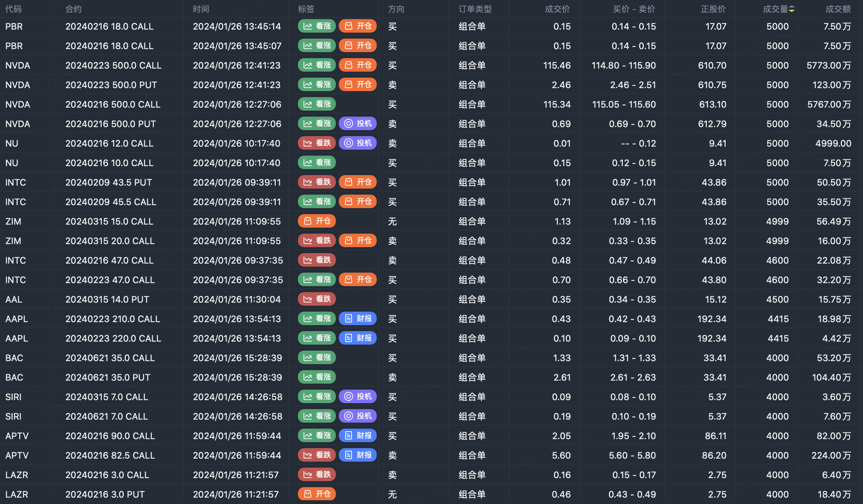Click amount 5773.00万

829,66
